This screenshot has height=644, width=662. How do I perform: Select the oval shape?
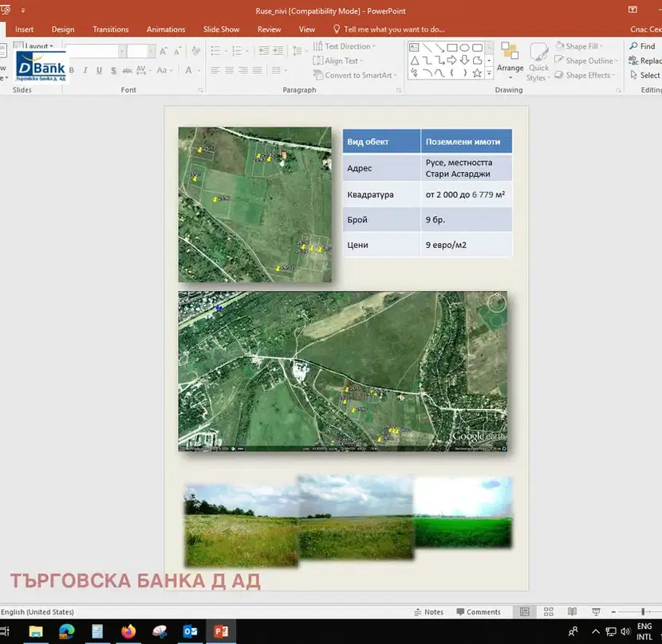click(x=464, y=47)
